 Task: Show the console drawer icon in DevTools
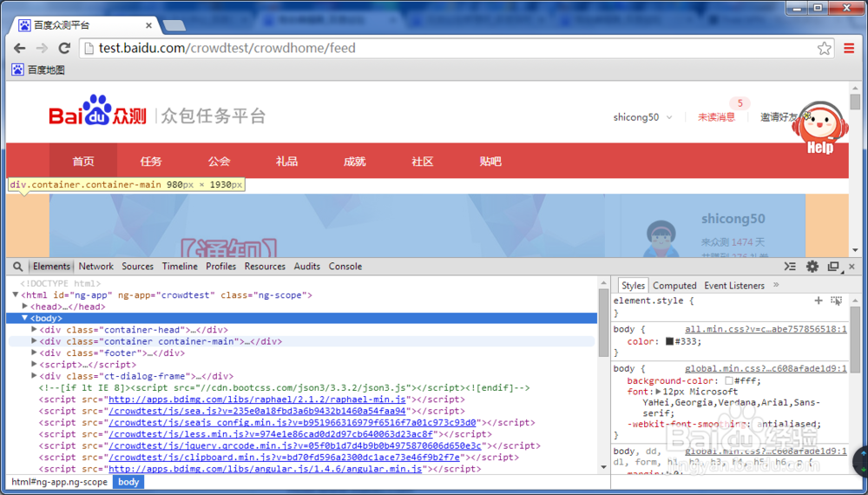[790, 267]
